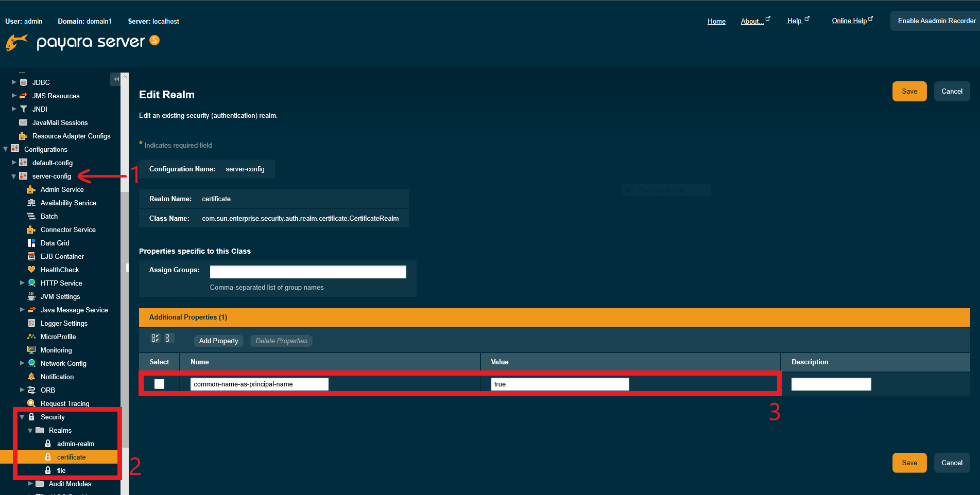Click the JavaMail Sessions envelope icon

pos(23,122)
